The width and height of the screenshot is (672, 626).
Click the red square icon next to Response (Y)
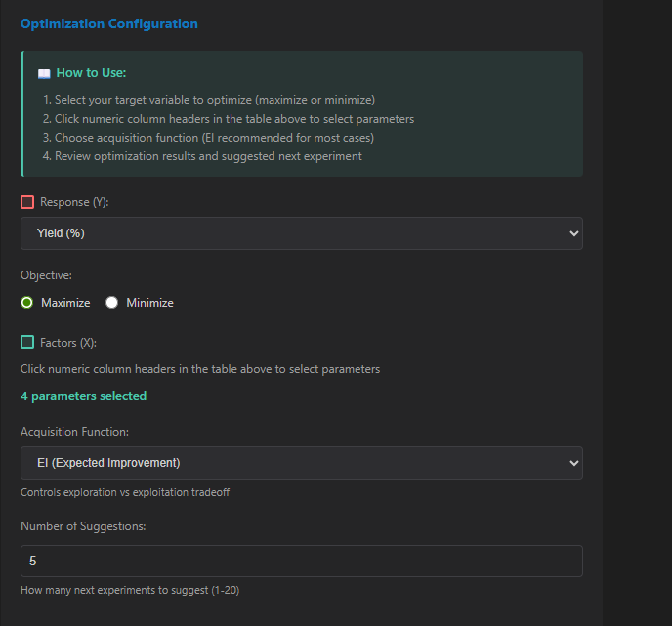tap(27, 202)
